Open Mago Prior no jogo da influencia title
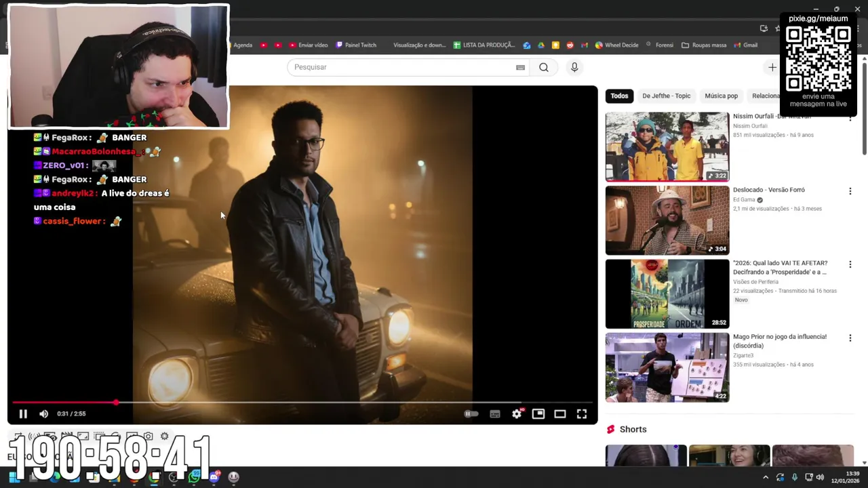The height and width of the screenshot is (488, 868). coord(780,341)
